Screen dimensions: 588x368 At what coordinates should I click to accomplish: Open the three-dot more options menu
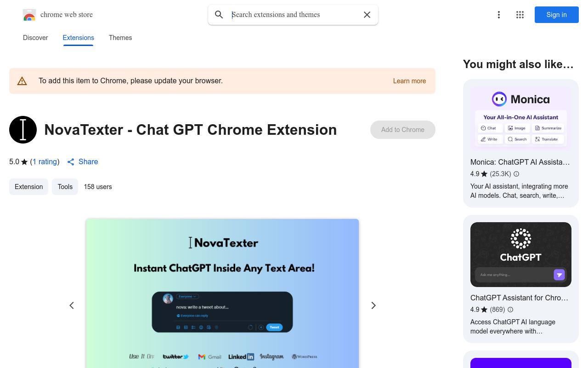pos(499,15)
